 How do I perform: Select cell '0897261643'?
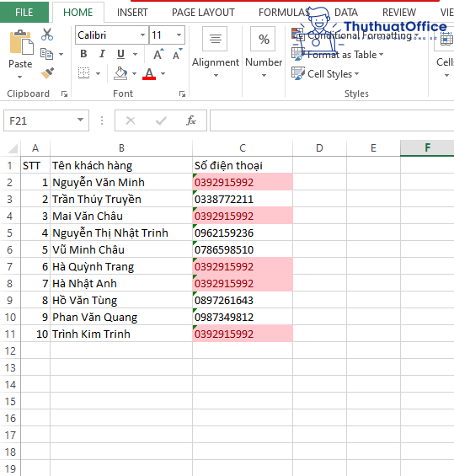tap(243, 300)
